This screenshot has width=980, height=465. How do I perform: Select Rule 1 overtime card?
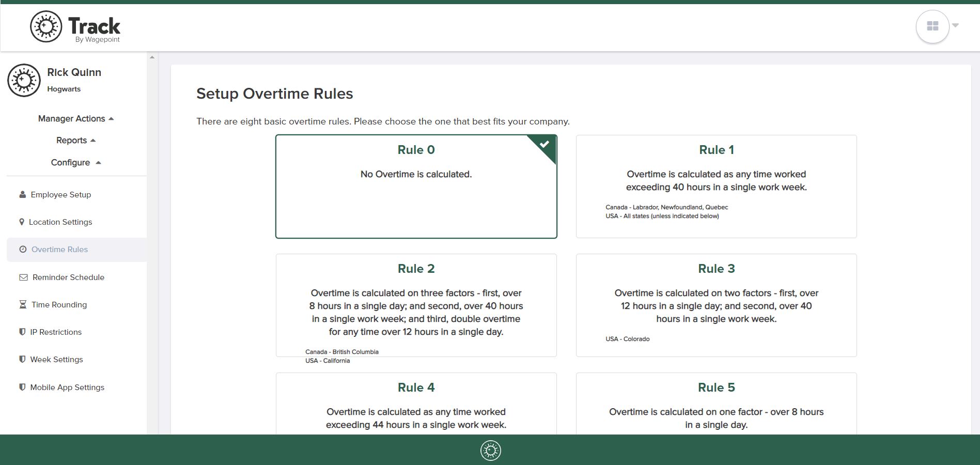pos(717,187)
